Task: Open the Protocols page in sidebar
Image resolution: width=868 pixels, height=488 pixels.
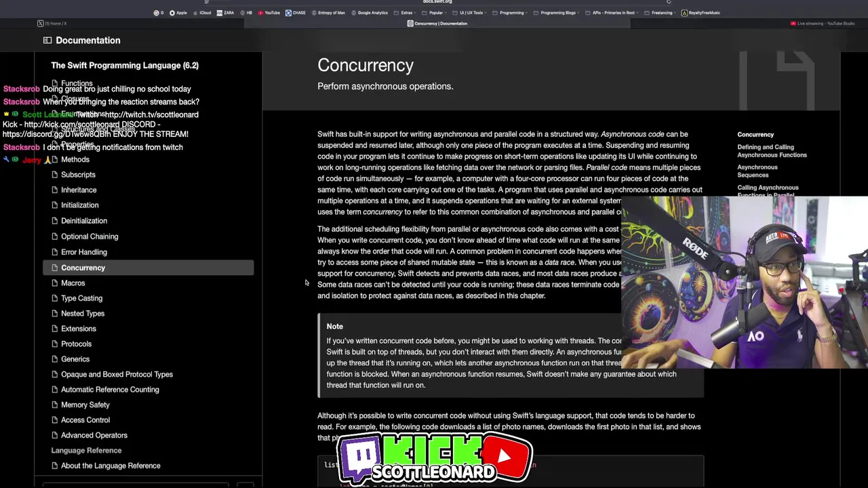Action: 77,344
